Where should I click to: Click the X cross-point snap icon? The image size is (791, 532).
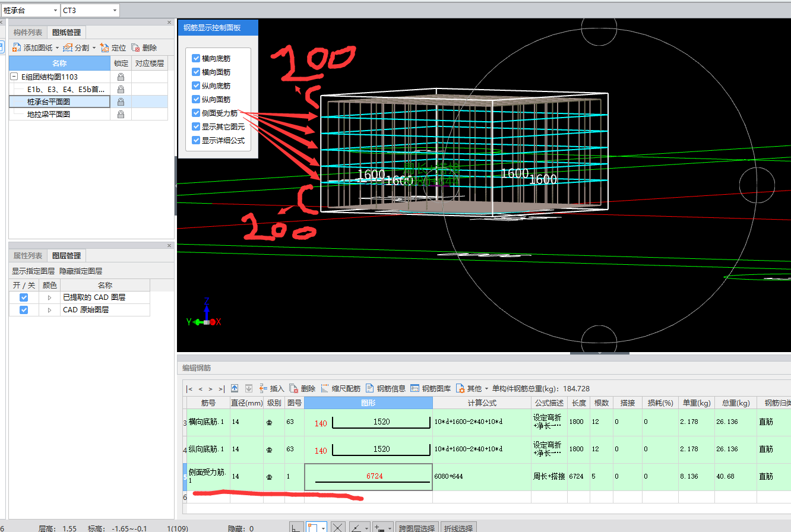[338, 527]
